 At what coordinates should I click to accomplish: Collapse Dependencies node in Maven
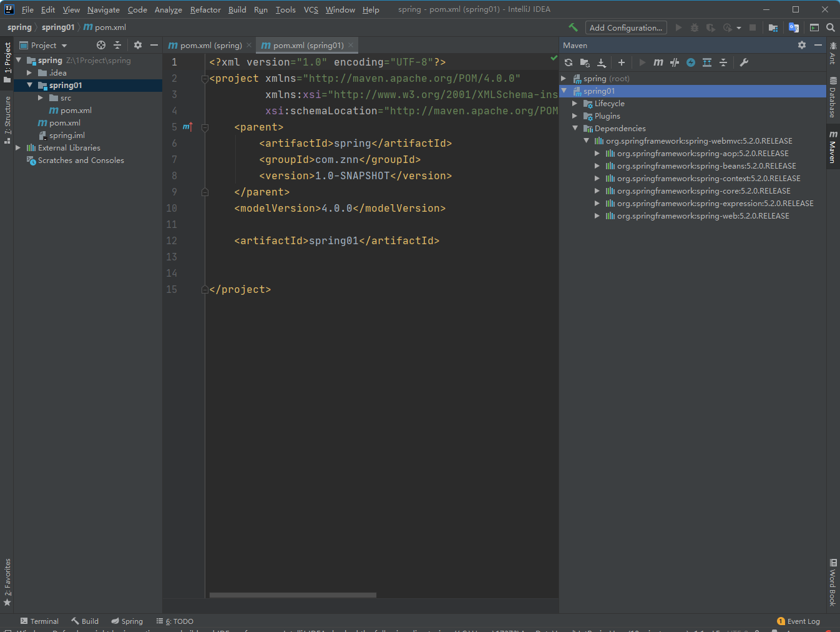click(575, 128)
